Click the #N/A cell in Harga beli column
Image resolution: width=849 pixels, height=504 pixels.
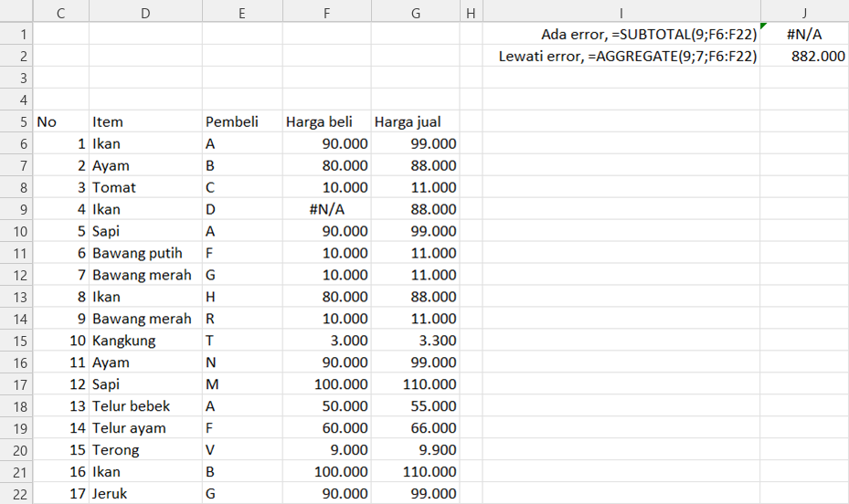(x=326, y=209)
